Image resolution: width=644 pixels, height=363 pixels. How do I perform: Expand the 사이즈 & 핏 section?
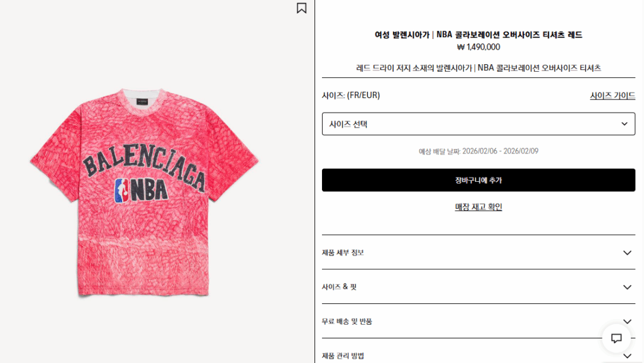coord(479,287)
